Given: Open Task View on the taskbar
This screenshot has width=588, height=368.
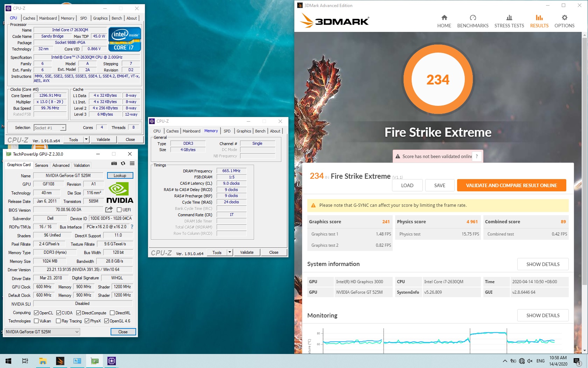Looking at the screenshot, I should tap(25, 361).
